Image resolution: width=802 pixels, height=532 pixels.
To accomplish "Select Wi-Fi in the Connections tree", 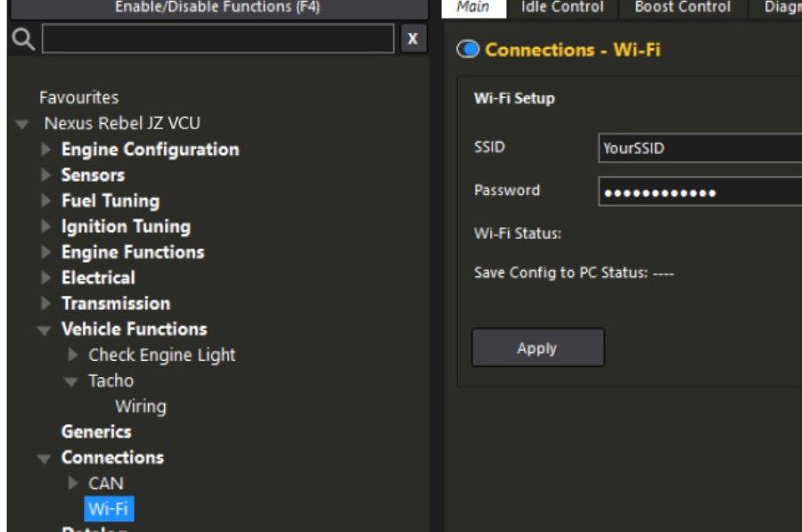I will coord(109,509).
